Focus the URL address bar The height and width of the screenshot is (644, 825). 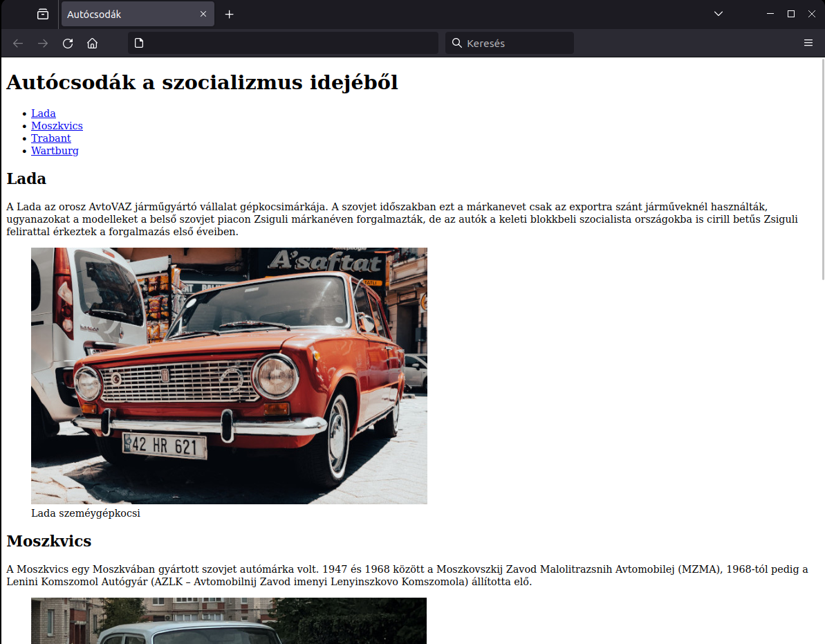coord(283,43)
